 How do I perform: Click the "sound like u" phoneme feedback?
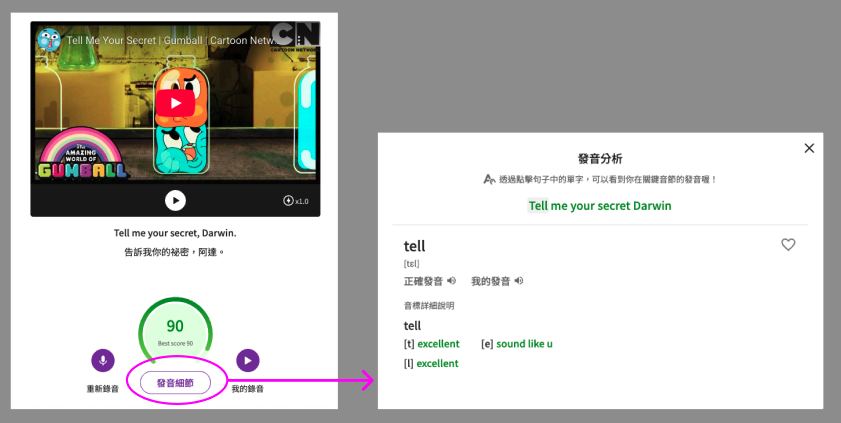coord(524,344)
